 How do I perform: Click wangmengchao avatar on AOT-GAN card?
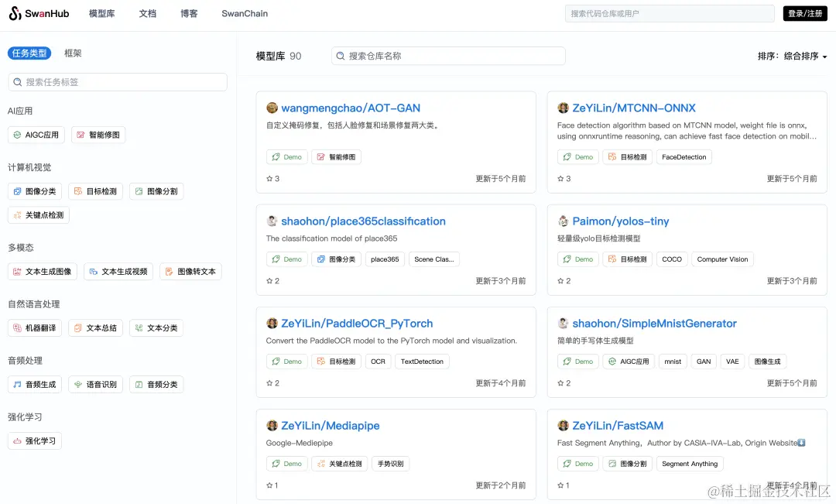272,108
